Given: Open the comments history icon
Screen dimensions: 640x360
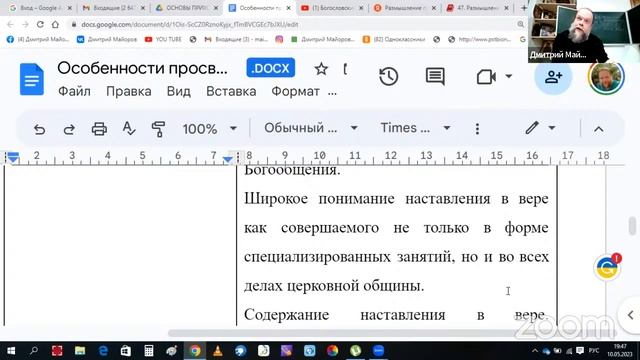Looking at the screenshot, I should [435, 76].
